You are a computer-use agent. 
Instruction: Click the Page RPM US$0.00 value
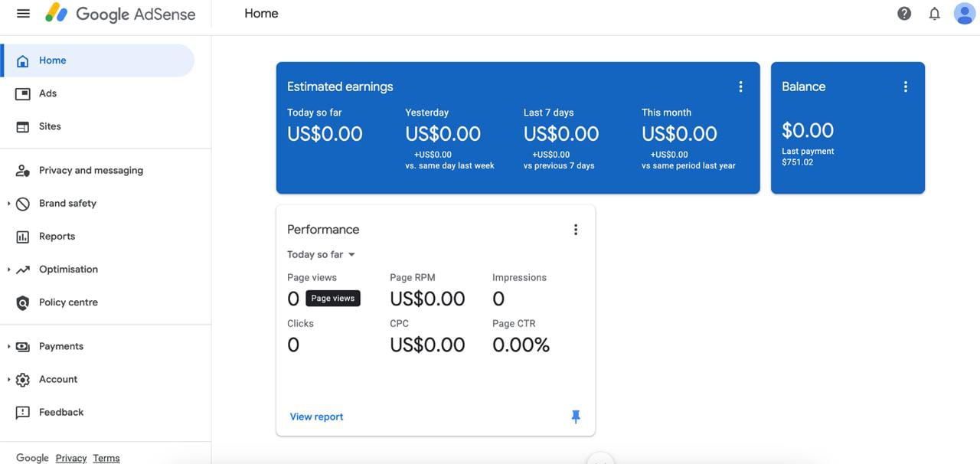coord(427,299)
